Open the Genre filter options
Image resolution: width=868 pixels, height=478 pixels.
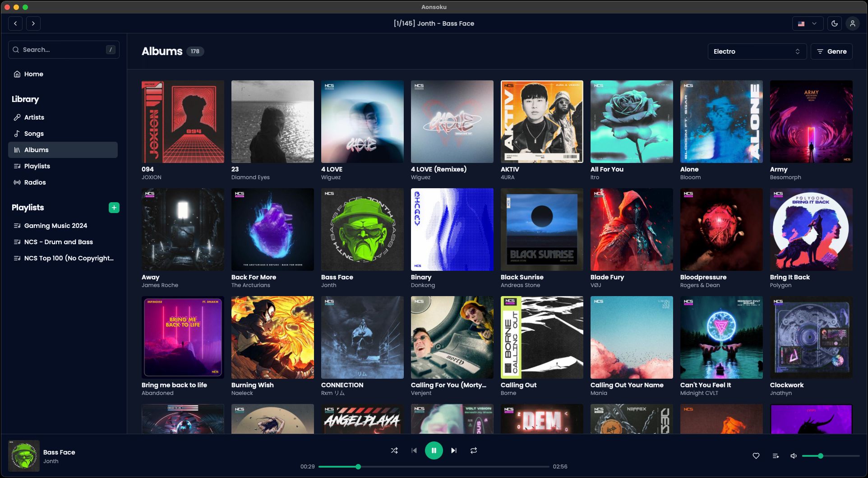pos(831,51)
